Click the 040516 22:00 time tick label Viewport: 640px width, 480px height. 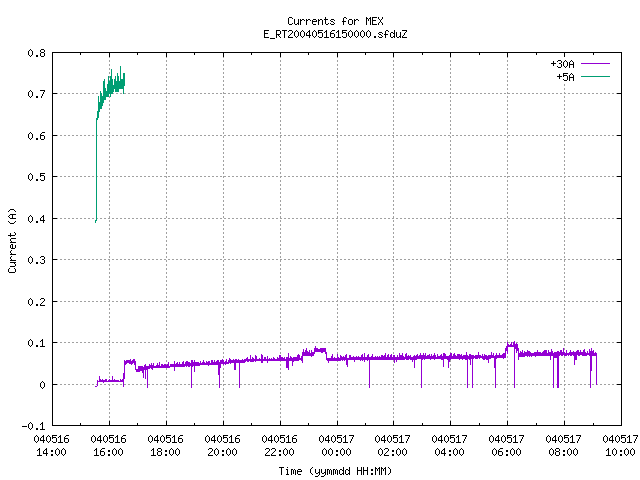click(x=280, y=446)
